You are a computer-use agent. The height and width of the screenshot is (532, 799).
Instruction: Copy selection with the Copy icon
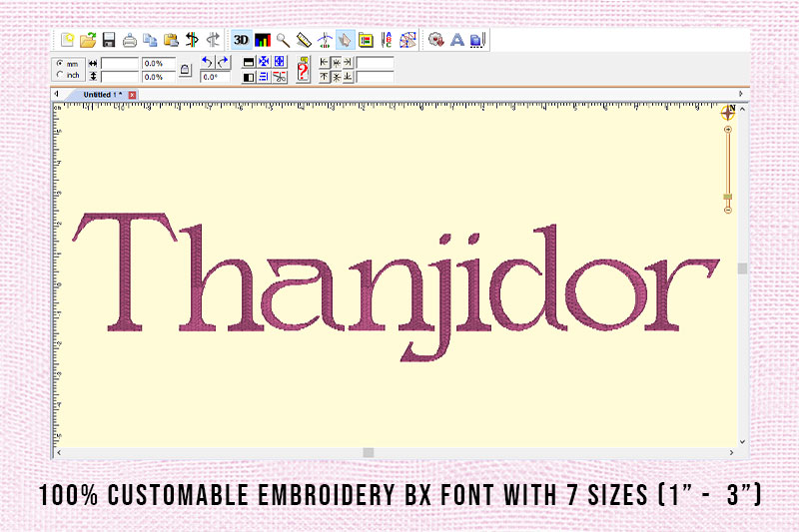tap(150, 40)
